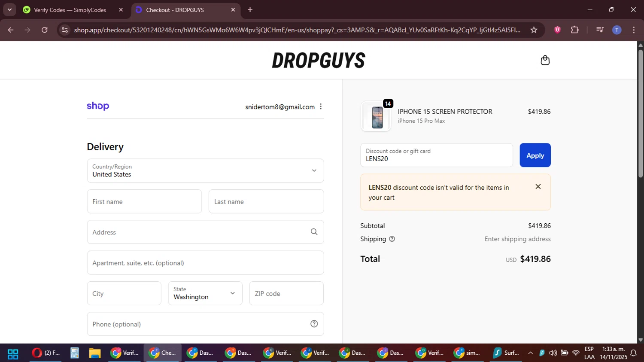This screenshot has width=644, height=362.
Task: Show hidden system tray icons
Action: (530, 353)
